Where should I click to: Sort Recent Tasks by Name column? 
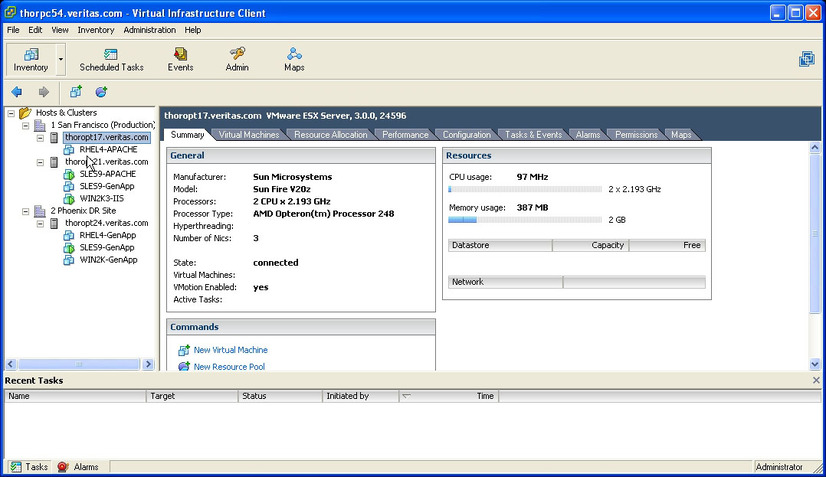pos(75,396)
